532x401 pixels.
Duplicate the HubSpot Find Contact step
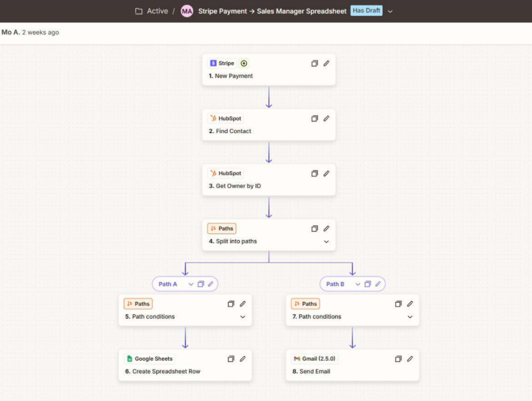coord(315,118)
